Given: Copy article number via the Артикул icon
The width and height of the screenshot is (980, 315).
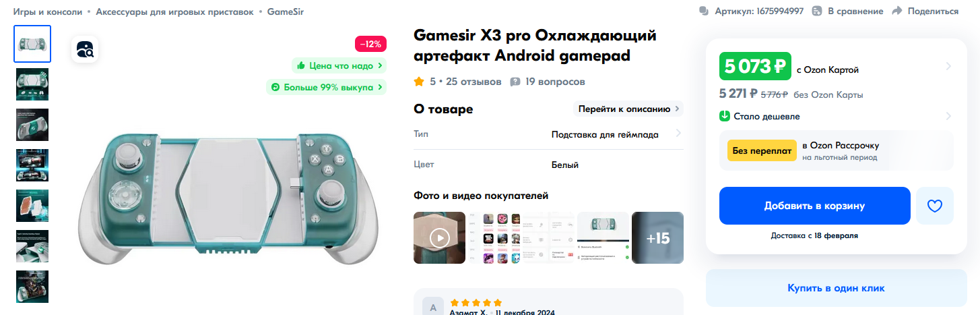Looking at the screenshot, I should coord(705,11).
